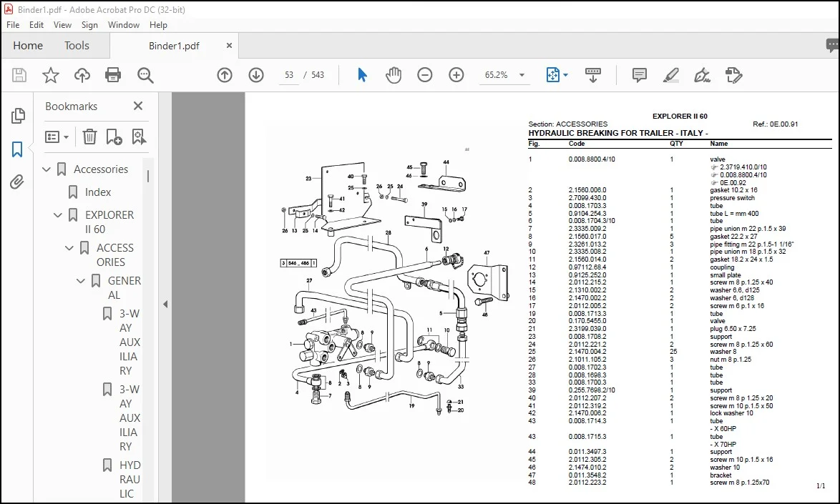Switch to the Home tab

tap(28, 46)
